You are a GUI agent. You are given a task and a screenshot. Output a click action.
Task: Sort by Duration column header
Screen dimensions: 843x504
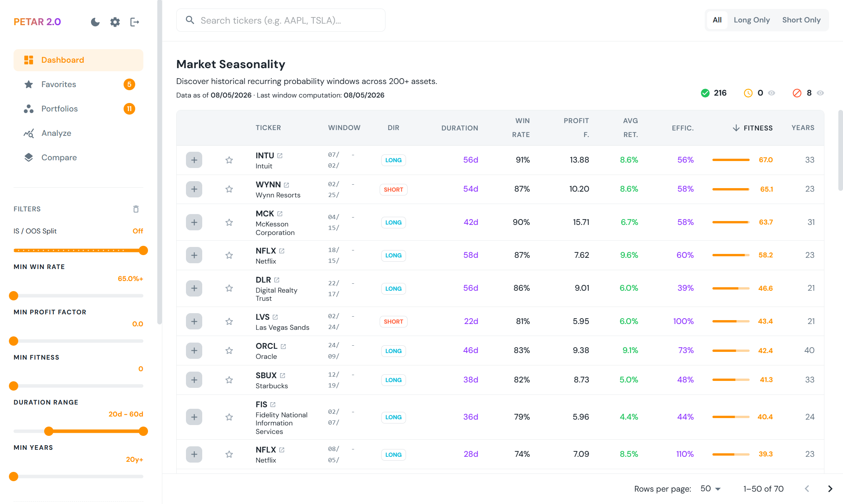[459, 128]
